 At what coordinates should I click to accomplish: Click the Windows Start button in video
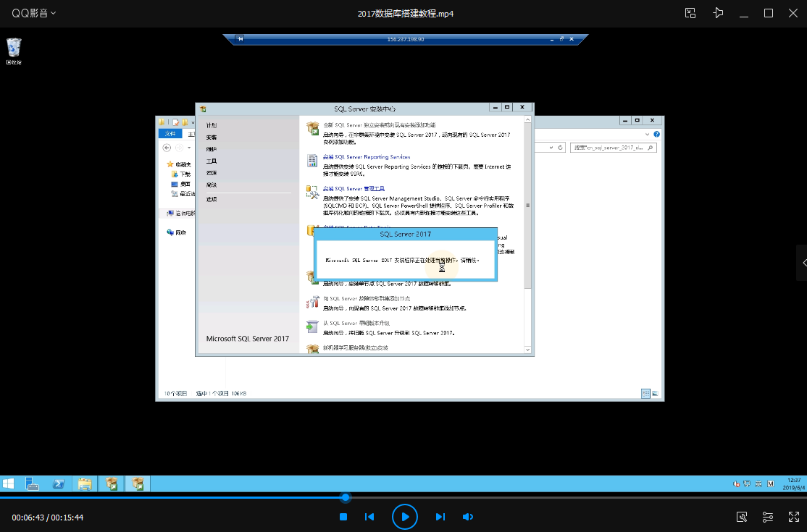(8, 484)
